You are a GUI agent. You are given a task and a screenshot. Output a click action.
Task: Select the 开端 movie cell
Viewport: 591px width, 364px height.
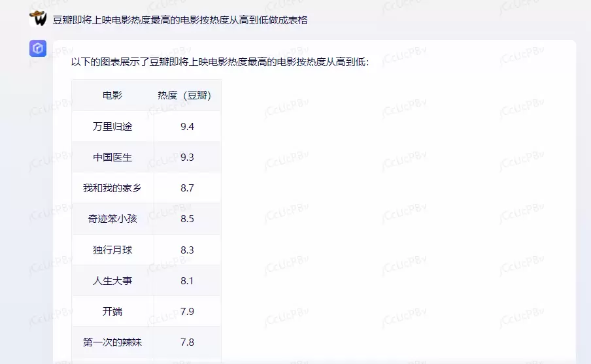point(112,311)
